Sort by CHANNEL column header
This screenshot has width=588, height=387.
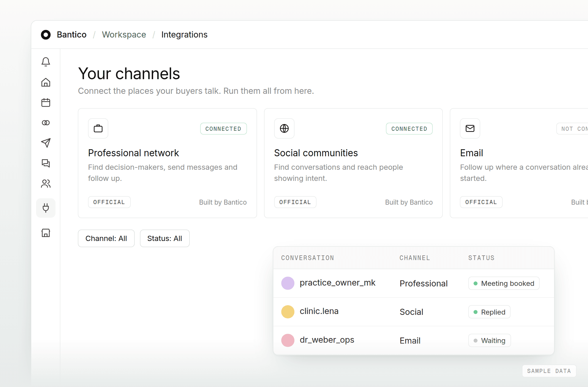pos(415,258)
